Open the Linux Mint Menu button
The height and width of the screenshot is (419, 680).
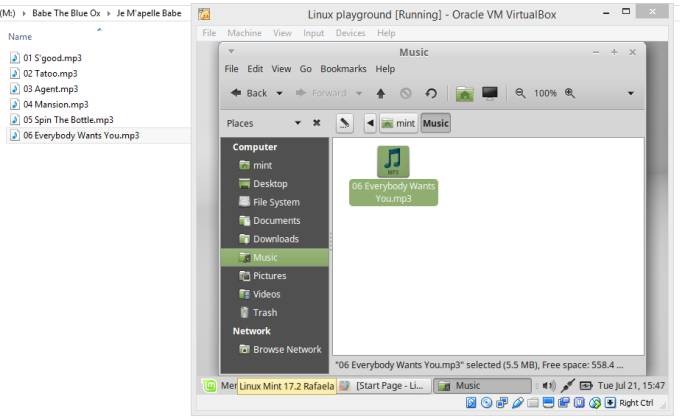coord(219,385)
